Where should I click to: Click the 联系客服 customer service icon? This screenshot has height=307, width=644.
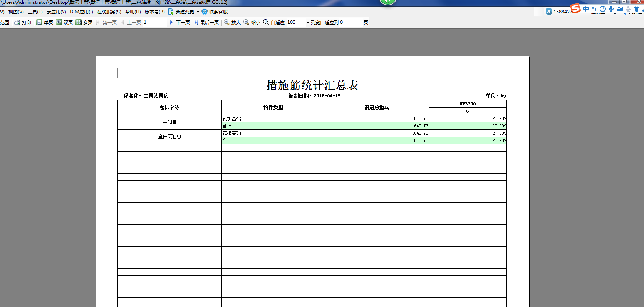[x=205, y=12]
